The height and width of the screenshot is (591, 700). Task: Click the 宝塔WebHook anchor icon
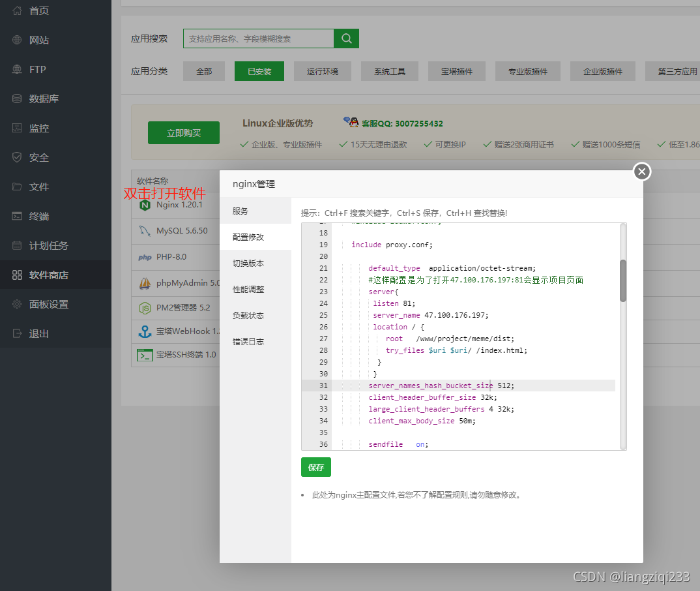click(145, 331)
